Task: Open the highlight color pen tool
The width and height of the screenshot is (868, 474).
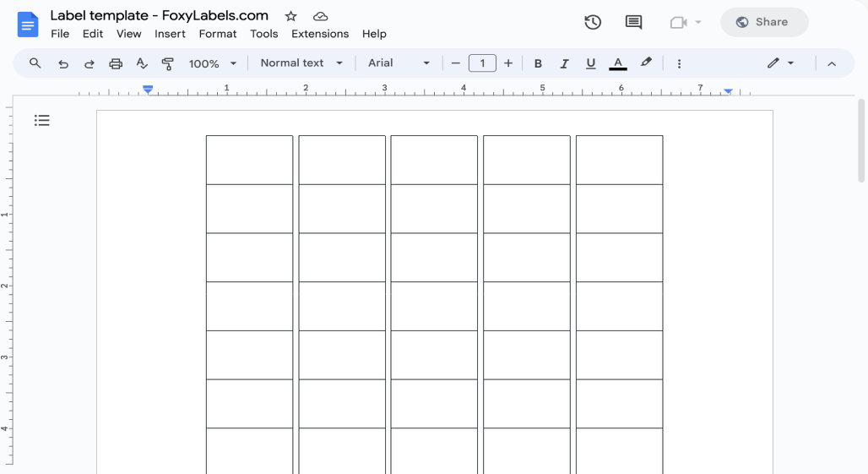Action: [x=645, y=63]
